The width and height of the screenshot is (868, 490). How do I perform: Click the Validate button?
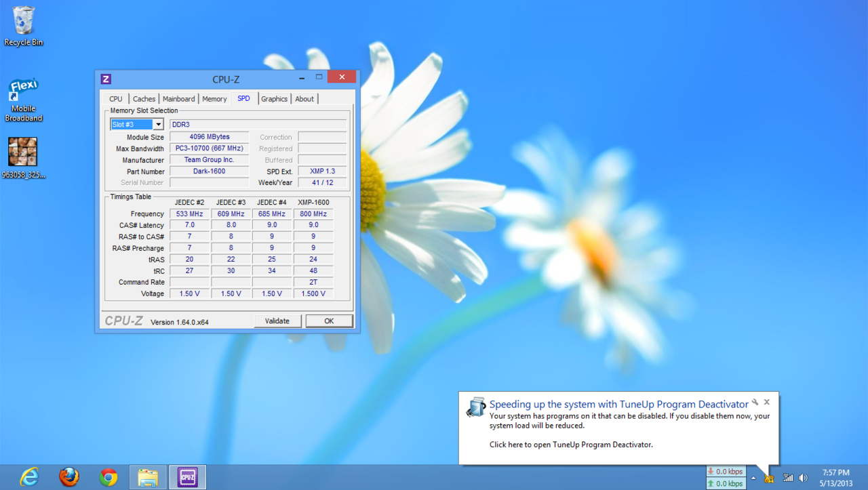[x=277, y=321]
